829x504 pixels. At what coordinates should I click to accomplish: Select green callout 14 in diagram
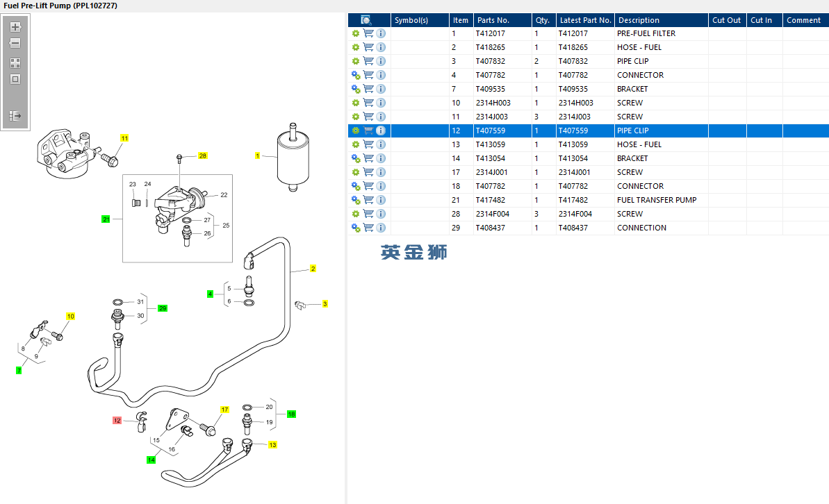pyautogui.click(x=151, y=460)
